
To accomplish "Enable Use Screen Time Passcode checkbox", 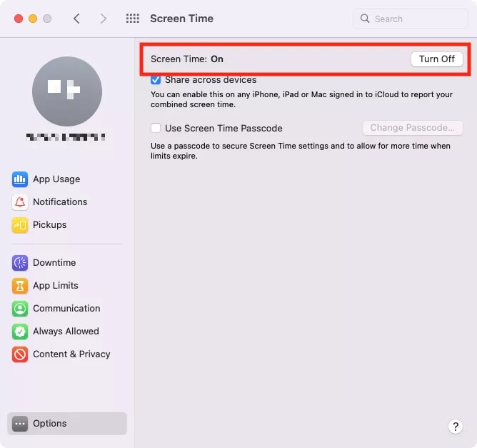I will click(x=156, y=129).
